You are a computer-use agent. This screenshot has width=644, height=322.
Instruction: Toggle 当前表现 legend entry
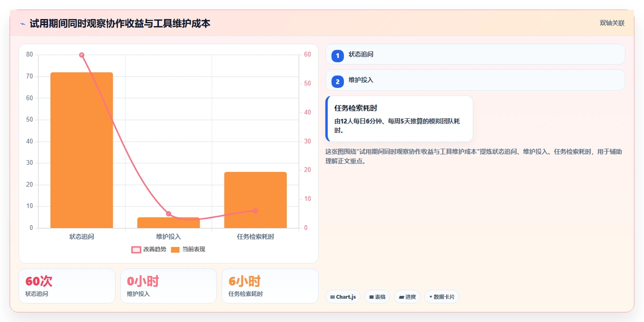(188, 249)
